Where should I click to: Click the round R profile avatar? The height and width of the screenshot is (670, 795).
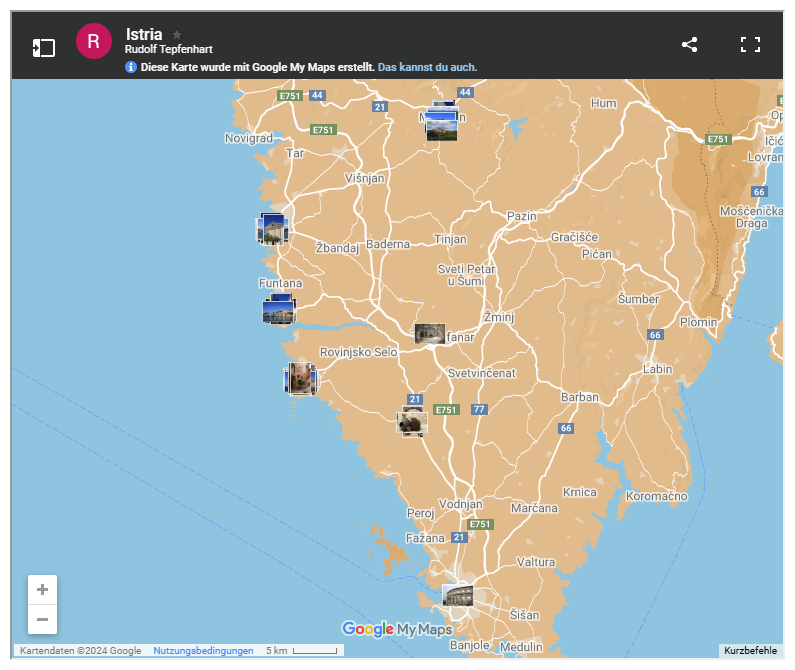tap(93, 42)
